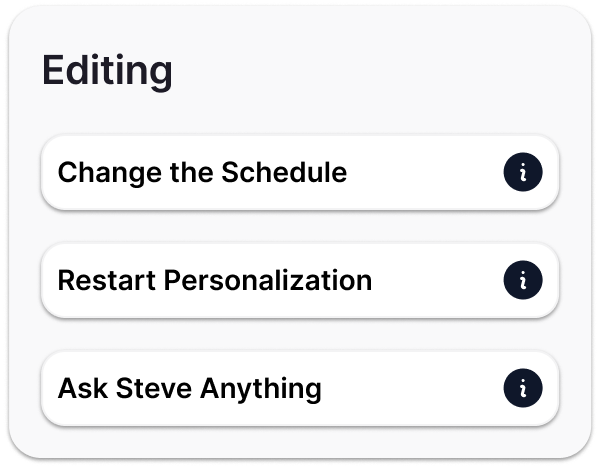
Task: Open tooltip icon on last Editing option
Action: coord(523,388)
